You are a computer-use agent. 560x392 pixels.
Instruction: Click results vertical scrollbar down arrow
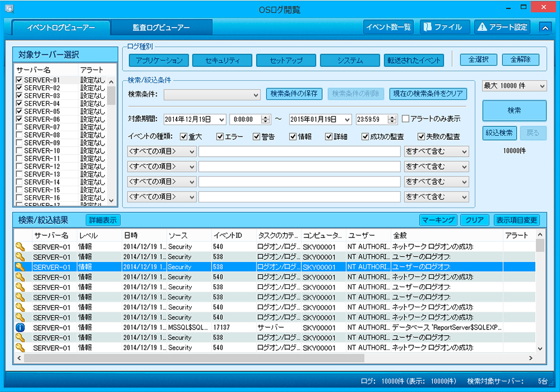pos(540,349)
